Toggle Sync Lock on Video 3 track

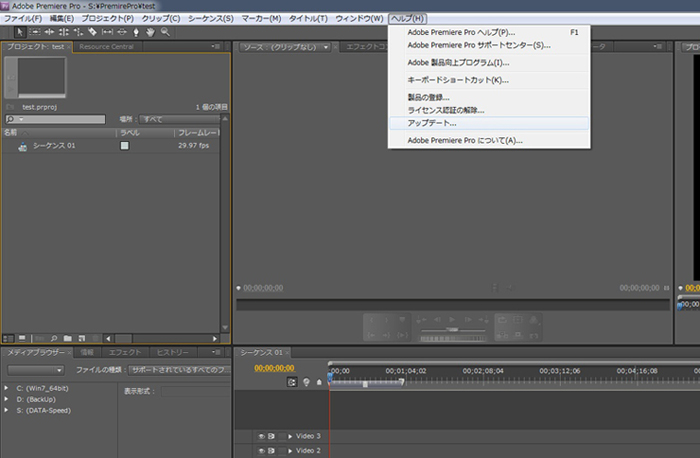pos(271,436)
